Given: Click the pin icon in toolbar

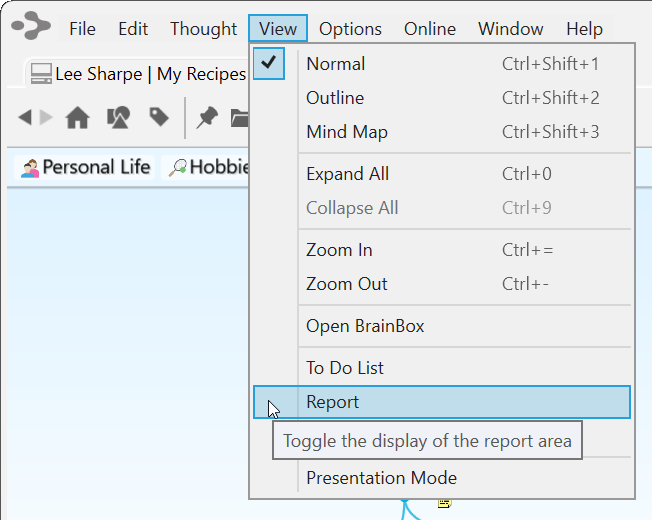Looking at the screenshot, I should pos(207,118).
